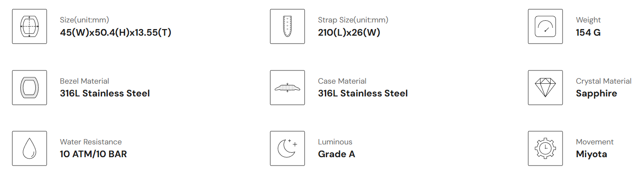Click the Grade A luminous value
644x177 pixels.
(336, 154)
